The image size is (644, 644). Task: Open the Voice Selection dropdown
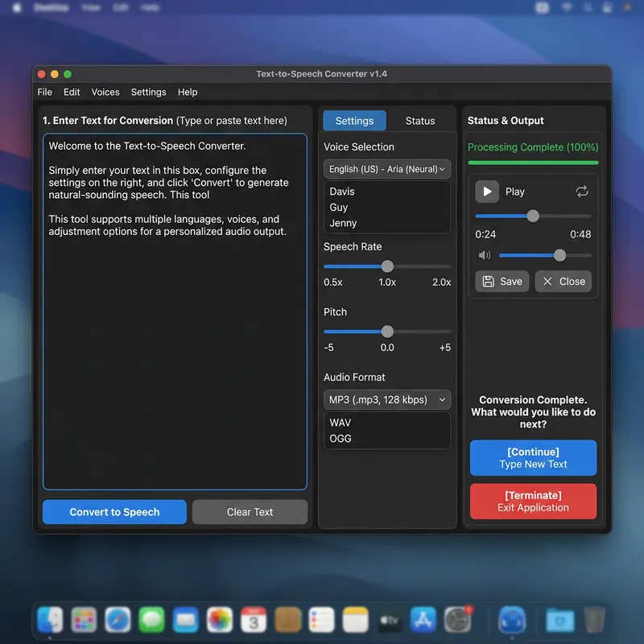pyautogui.click(x=387, y=169)
